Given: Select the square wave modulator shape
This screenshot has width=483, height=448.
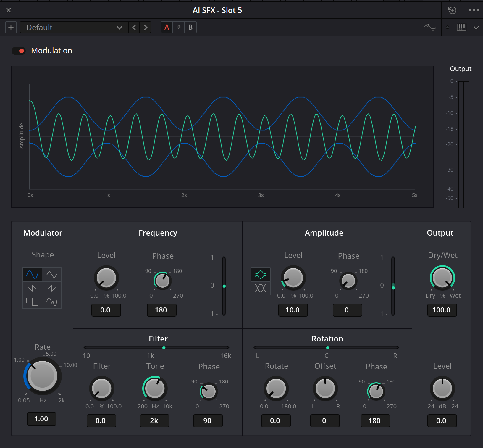Looking at the screenshot, I should pyautogui.click(x=32, y=302).
